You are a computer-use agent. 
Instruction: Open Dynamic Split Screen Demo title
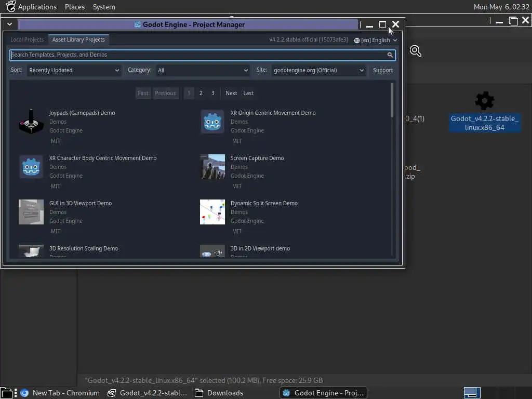tap(263, 203)
